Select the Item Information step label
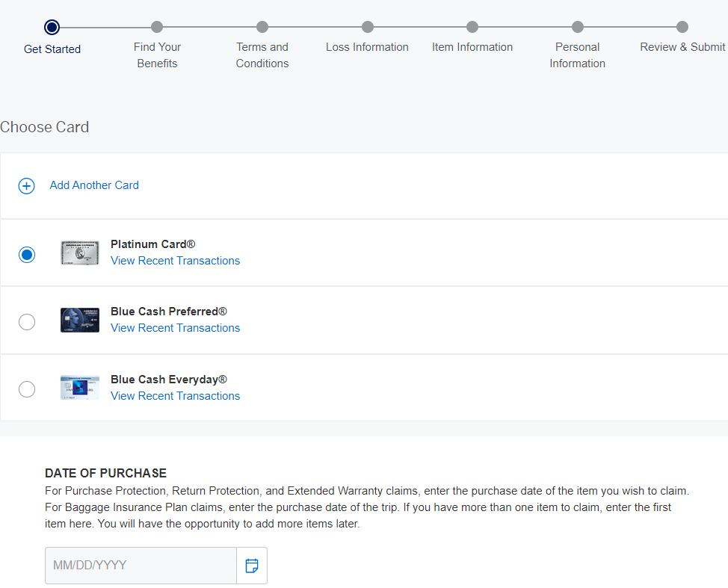The image size is (728, 588). click(x=472, y=47)
